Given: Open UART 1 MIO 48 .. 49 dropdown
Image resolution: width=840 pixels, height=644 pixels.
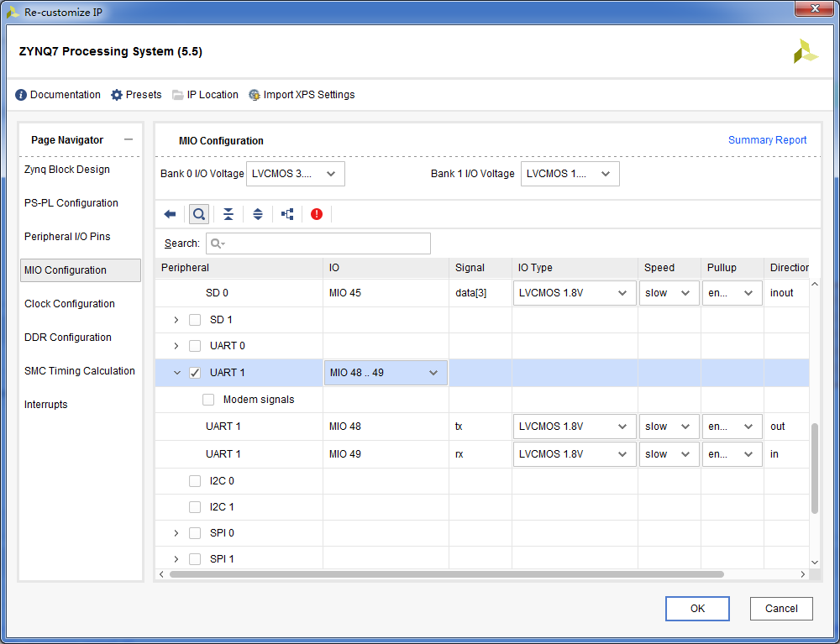Looking at the screenshot, I should coord(386,373).
